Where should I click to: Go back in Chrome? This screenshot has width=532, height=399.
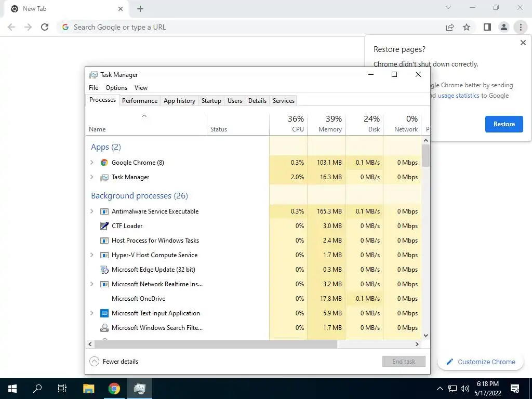(x=11, y=27)
